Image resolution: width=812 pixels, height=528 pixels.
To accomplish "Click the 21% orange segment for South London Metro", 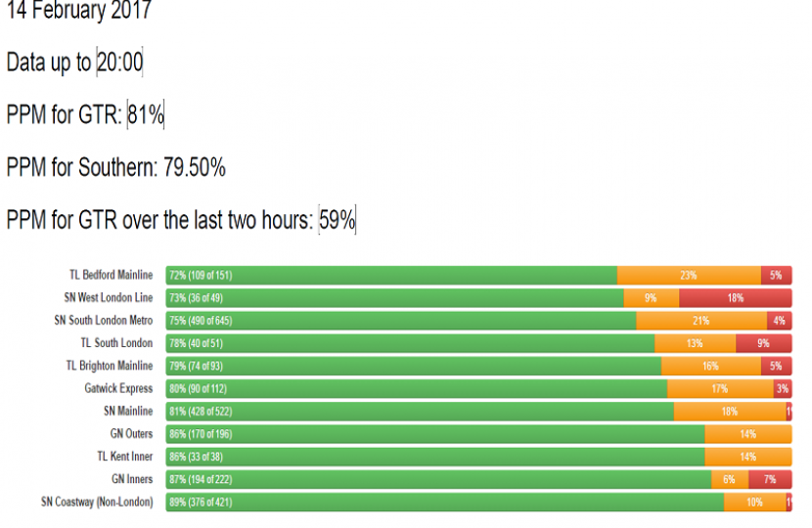I will tap(700, 321).
